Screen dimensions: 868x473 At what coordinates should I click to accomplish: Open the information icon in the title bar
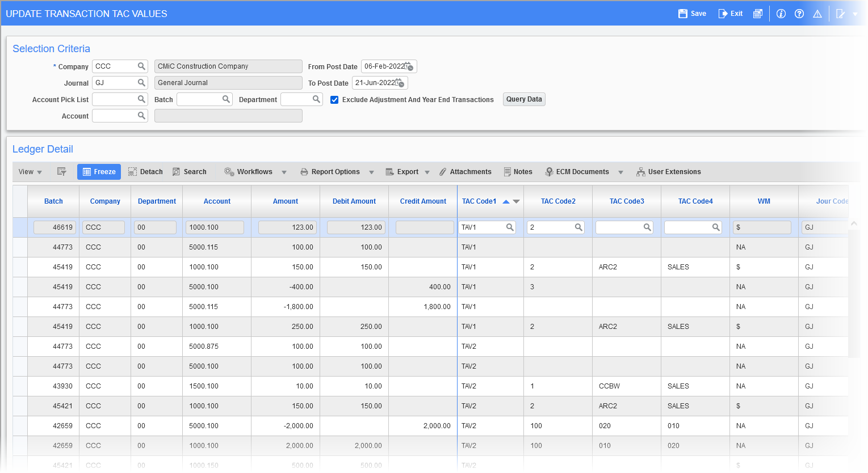coord(781,14)
